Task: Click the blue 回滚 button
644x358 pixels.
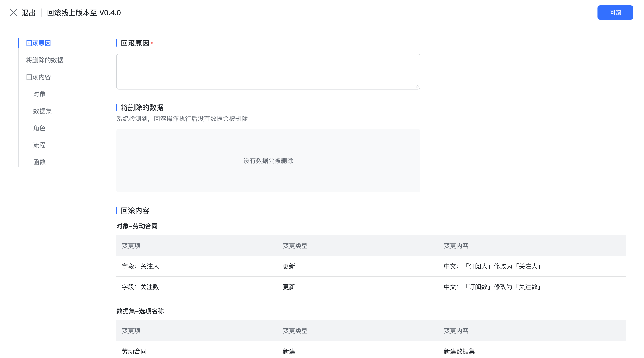Action: [615, 13]
